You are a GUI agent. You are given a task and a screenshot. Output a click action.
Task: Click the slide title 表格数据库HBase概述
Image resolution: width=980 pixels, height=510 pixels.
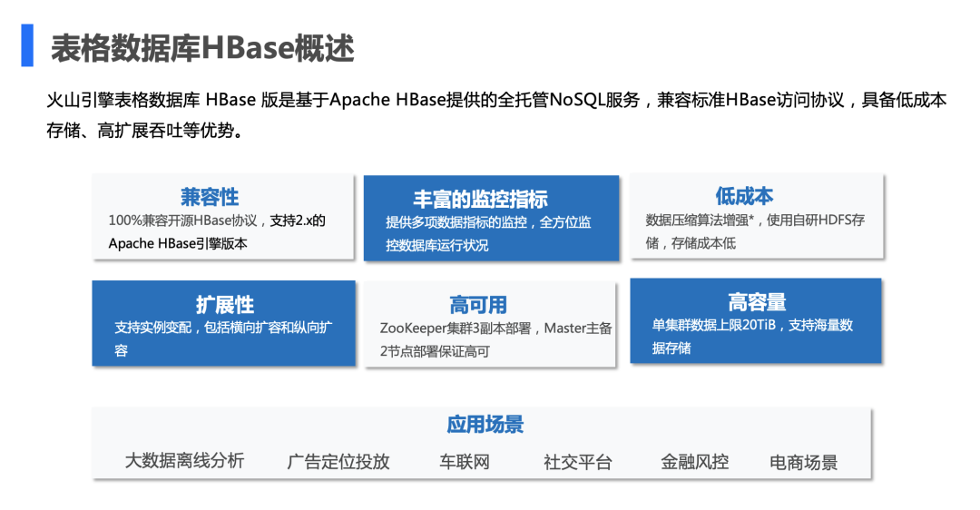tap(202, 48)
